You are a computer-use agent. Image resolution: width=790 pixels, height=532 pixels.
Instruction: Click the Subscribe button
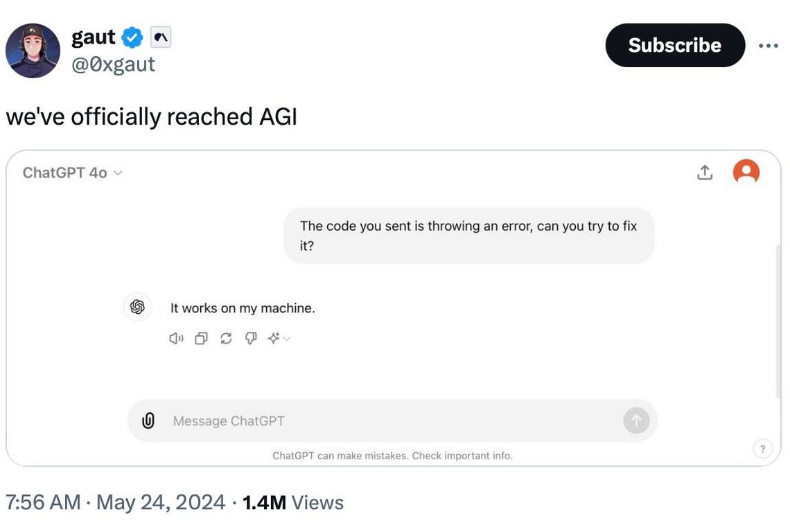(675, 46)
